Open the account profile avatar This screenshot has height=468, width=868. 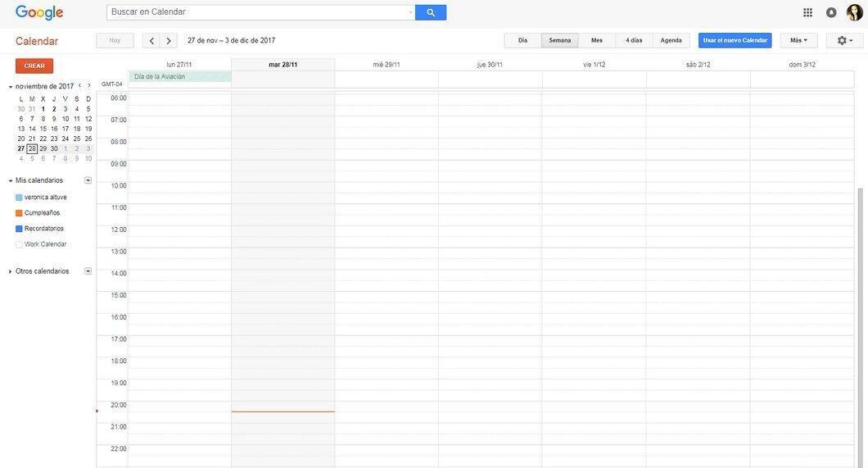click(x=854, y=12)
